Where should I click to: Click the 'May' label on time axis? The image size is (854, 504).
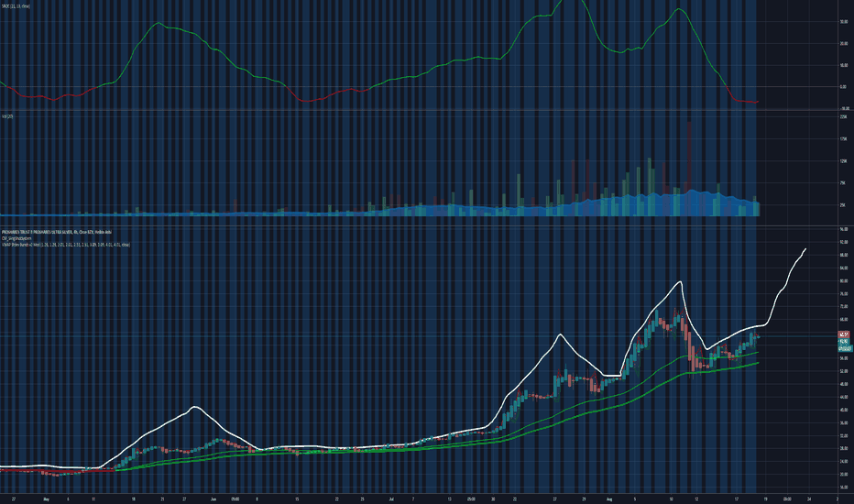pos(46,499)
